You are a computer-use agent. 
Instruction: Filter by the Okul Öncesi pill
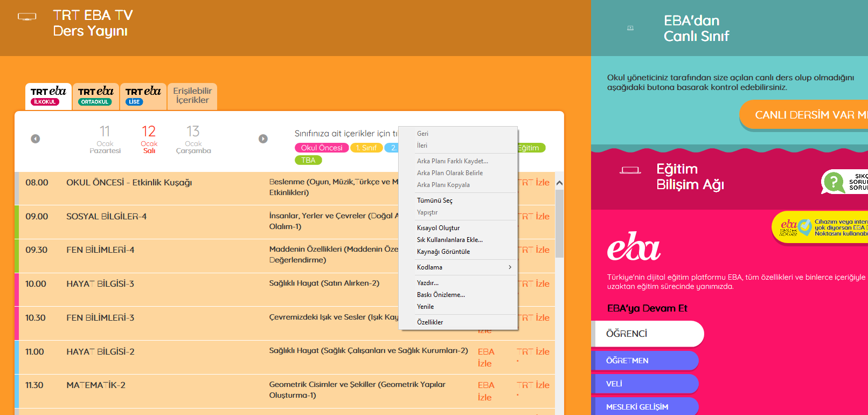322,148
